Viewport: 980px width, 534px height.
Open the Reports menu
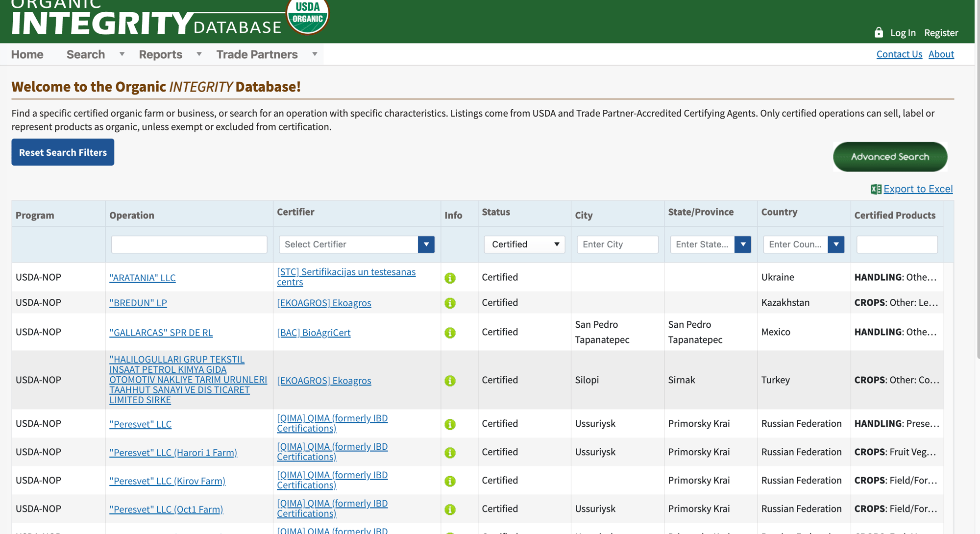click(161, 54)
